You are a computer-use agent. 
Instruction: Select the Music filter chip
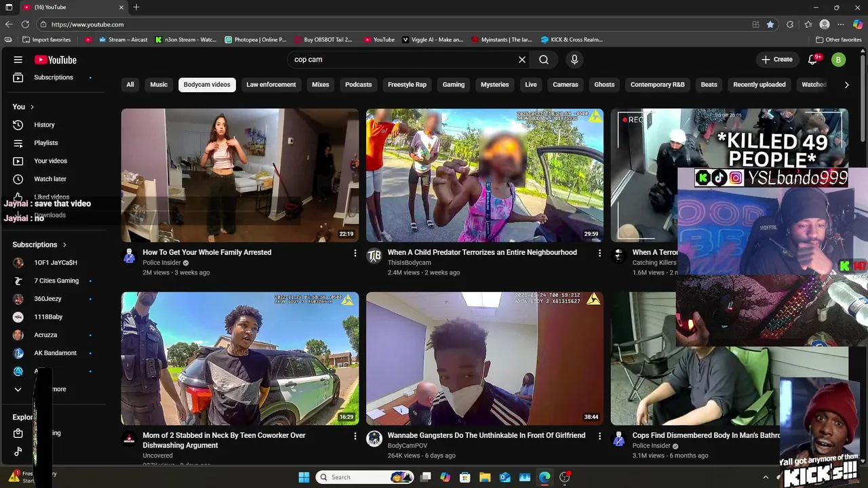(159, 85)
